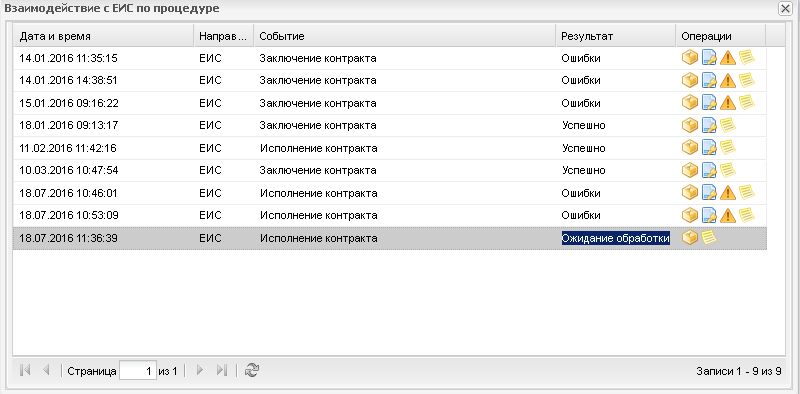
Task: Click the package icon in the 18.07.2016 10:53:09 row
Action: coord(690,215)
